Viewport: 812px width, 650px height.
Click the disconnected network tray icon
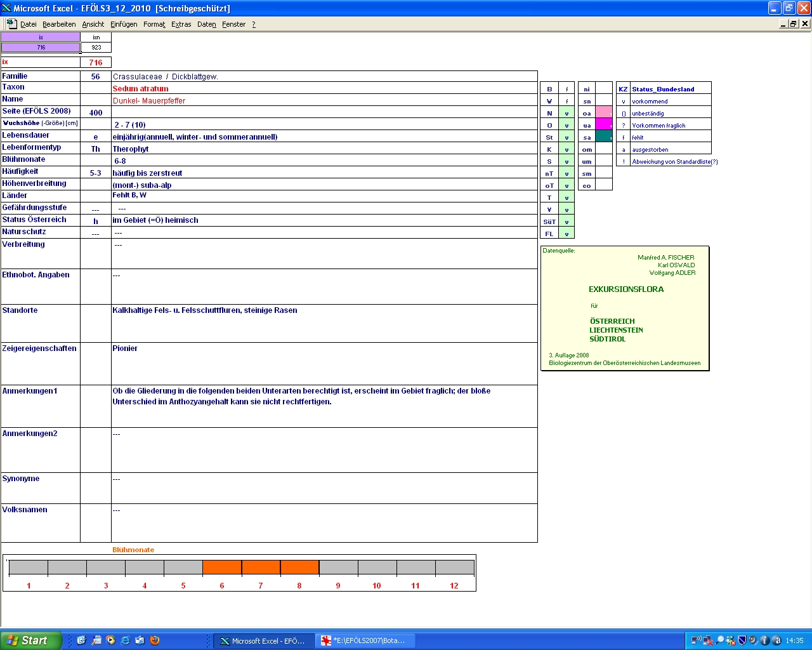click(x=708, y=640)
